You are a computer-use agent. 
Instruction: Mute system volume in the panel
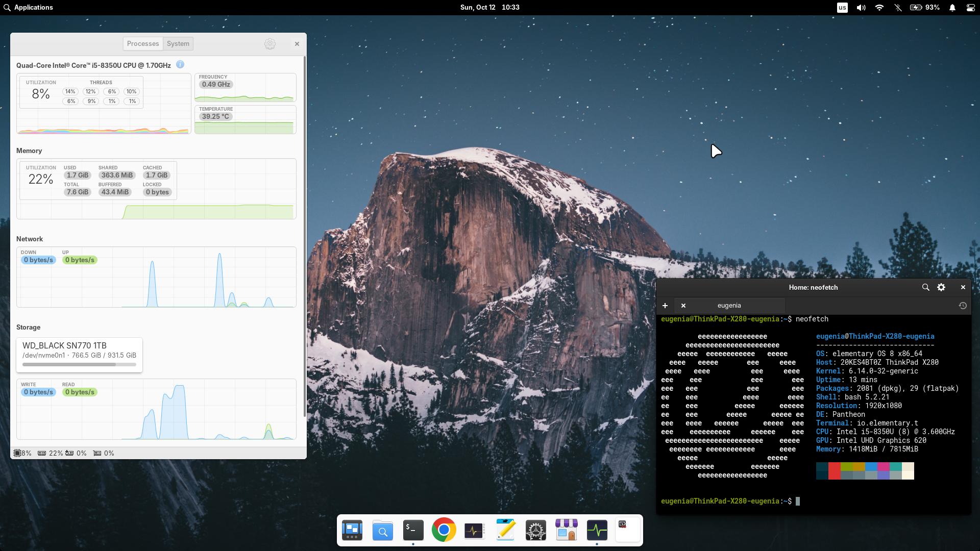pyautogui.click(x=860, y=7)
